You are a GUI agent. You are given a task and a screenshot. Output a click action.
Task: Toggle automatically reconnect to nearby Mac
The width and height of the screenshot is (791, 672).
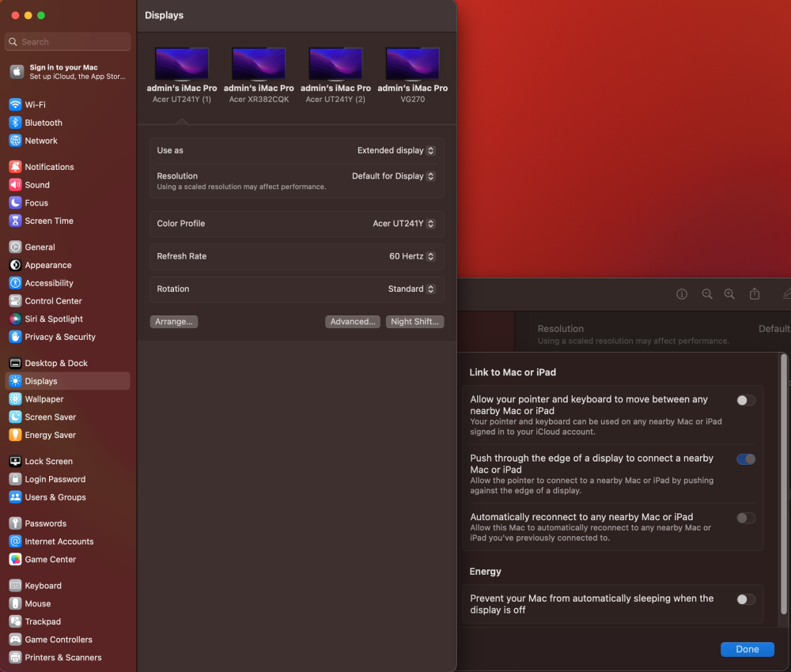click(x=746, y=518)
